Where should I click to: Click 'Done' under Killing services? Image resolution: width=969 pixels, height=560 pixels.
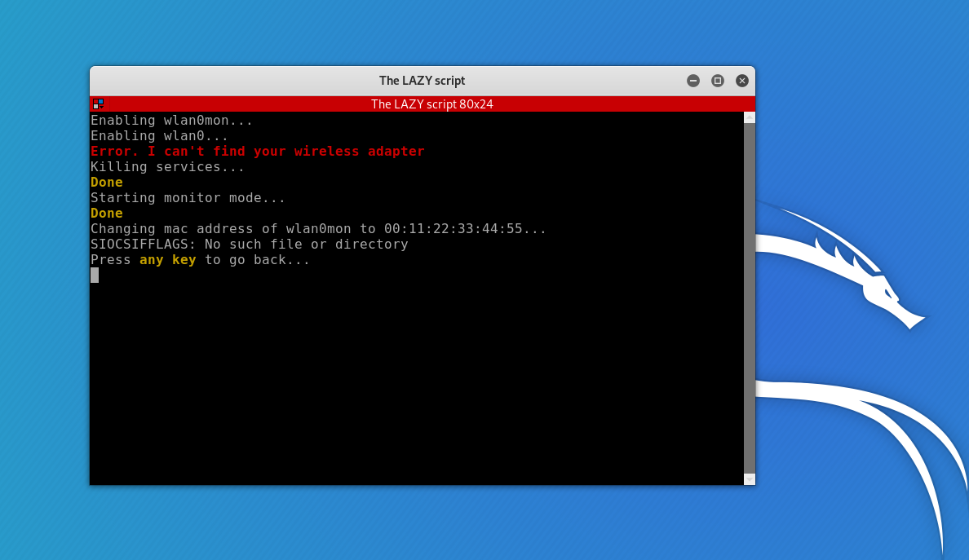[107, 182]
